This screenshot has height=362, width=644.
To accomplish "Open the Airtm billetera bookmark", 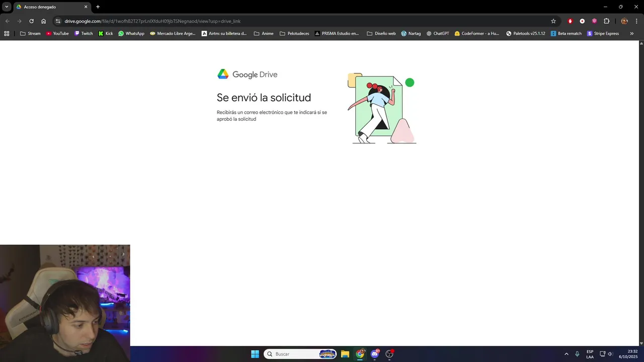I will click(x=224, y=33).
